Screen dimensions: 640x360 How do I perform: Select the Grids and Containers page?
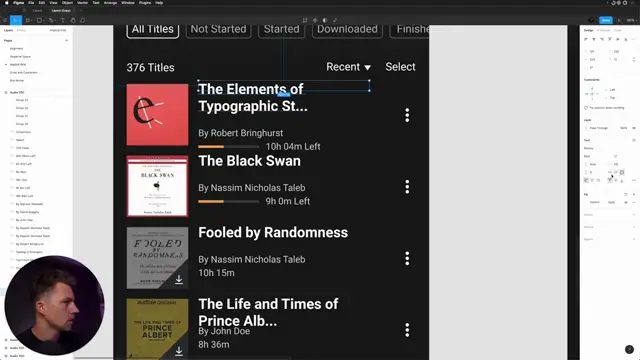coord(24,72)
